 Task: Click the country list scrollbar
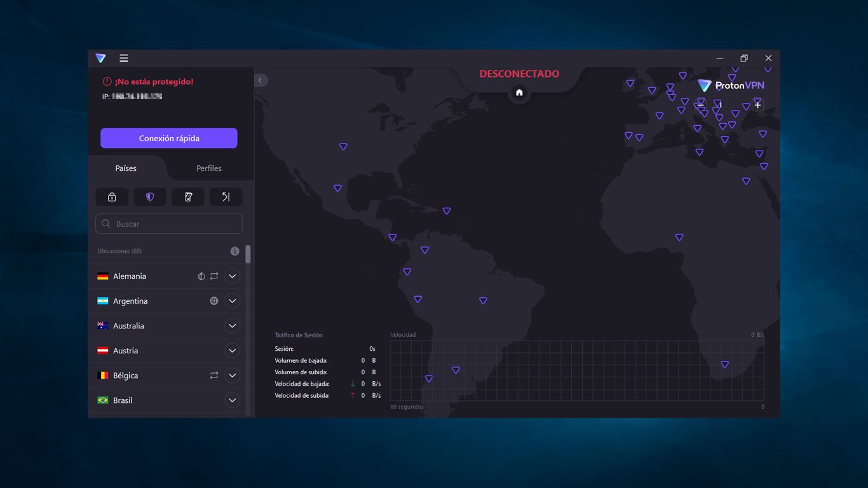coord(248,254)
